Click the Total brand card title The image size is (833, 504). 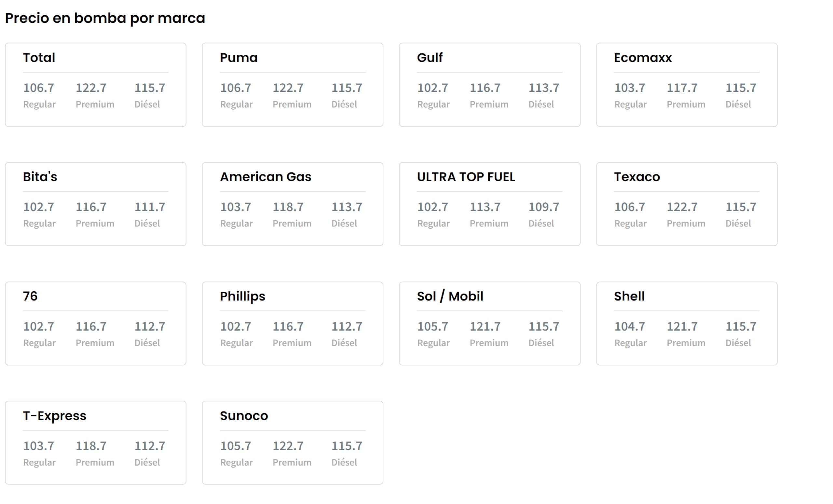(x=39, y=58)
